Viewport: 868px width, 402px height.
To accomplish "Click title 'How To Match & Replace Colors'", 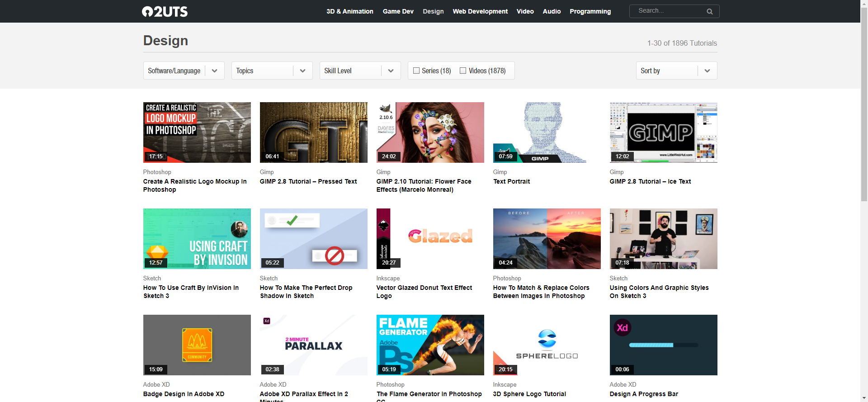I will (x=541, y=292).
